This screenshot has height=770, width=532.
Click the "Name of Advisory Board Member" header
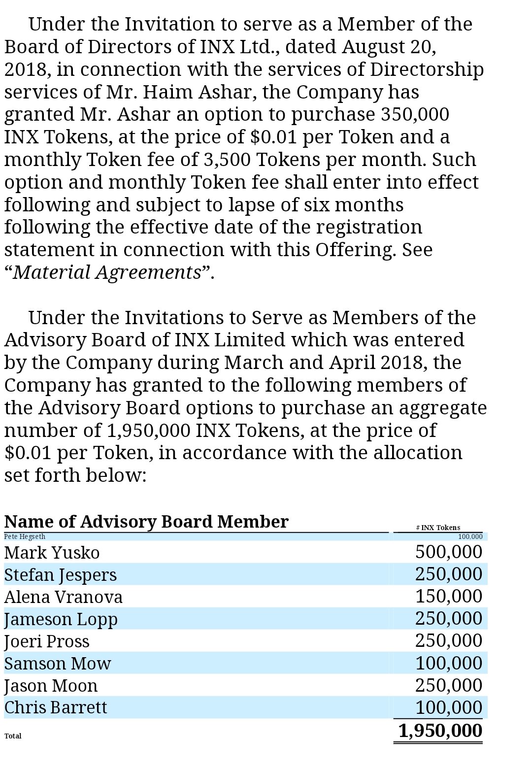[x=146, y=521]
